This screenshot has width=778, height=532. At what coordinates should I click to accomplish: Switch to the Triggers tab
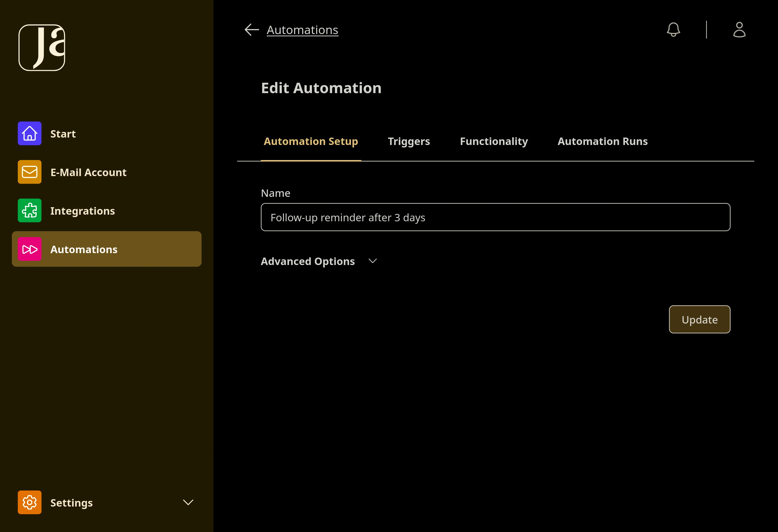point(409,141)
